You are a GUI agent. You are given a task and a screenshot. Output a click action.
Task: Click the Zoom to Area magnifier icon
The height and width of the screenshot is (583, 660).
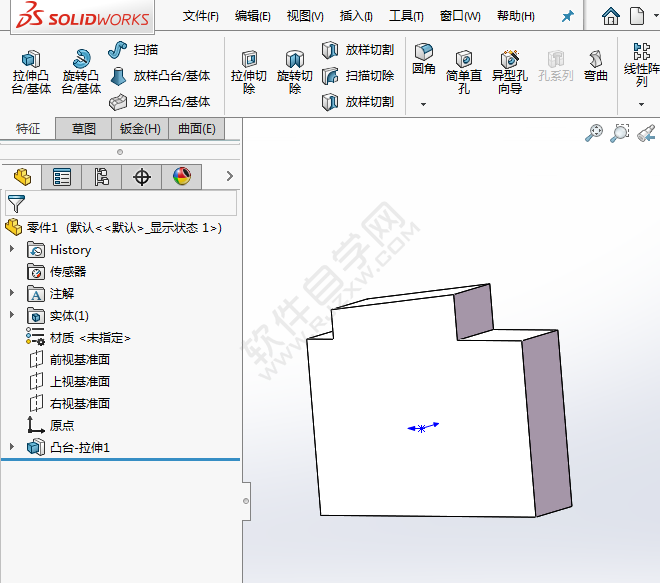pos(620,133)
